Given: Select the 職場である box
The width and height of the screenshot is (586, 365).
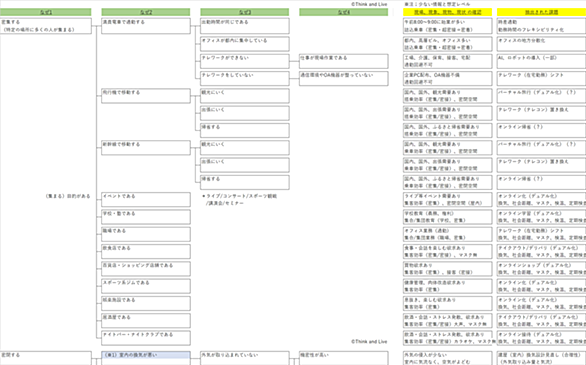Looking at the screenshot, I should (146, 234).
